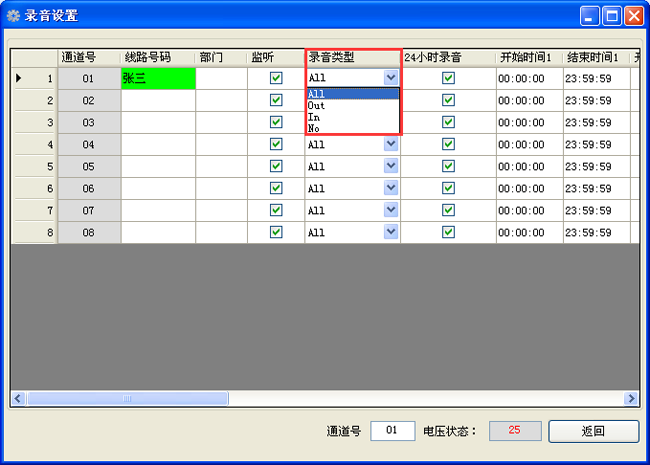Open recording type dropdown for channel 05
650x465 pixels.
coord(390,166)
